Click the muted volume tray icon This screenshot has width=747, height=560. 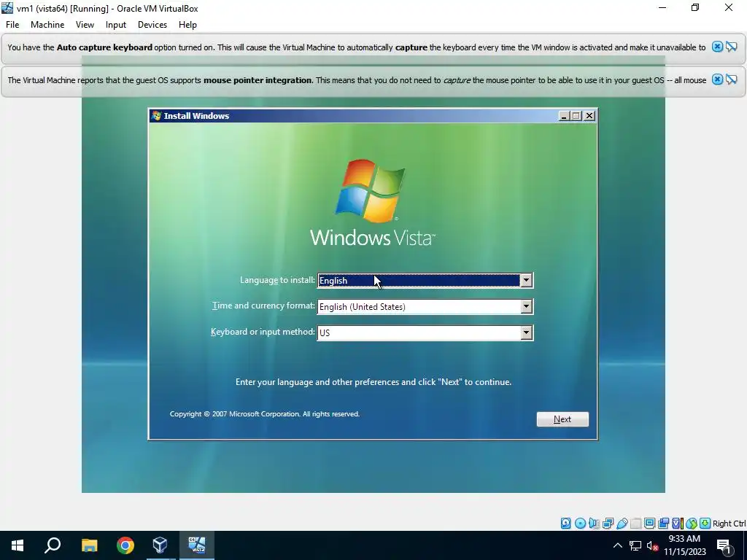coord(653,546)
